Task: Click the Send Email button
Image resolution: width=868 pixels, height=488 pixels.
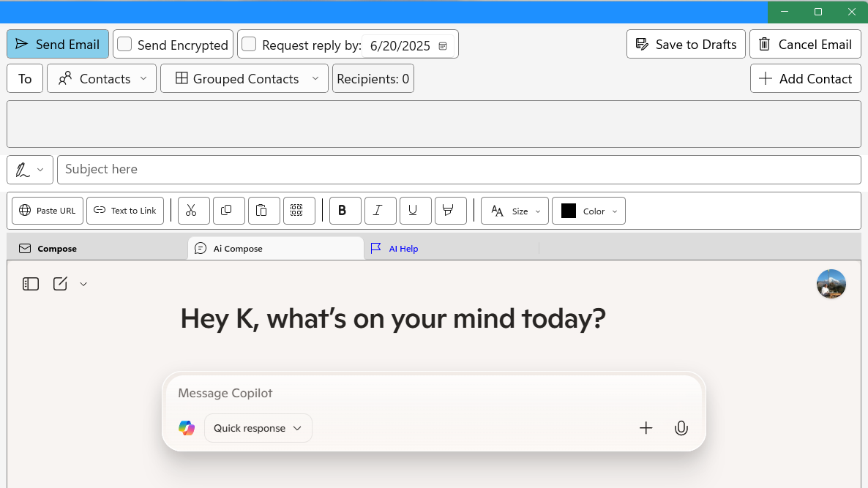Action: pos(58,45)
